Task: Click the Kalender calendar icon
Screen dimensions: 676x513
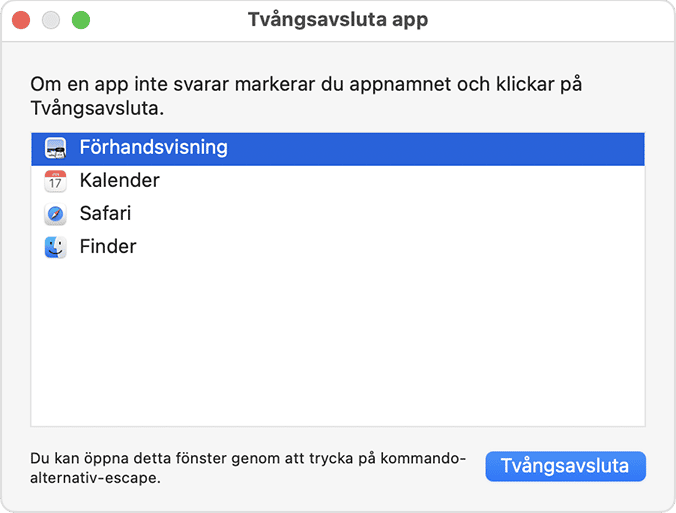Action: coord(55,181)
